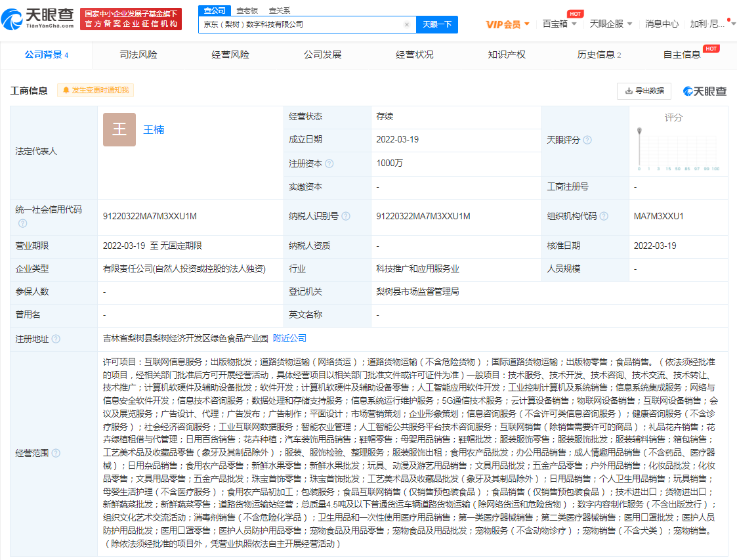Click industry value 科技推广和应用服务业

click(x=417, y=269)
